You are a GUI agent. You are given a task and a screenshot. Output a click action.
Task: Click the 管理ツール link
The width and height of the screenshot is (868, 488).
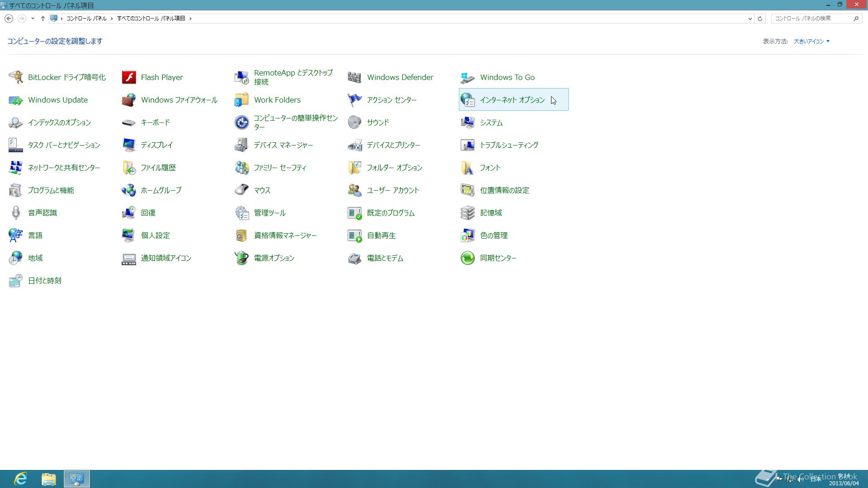(270, 213)
